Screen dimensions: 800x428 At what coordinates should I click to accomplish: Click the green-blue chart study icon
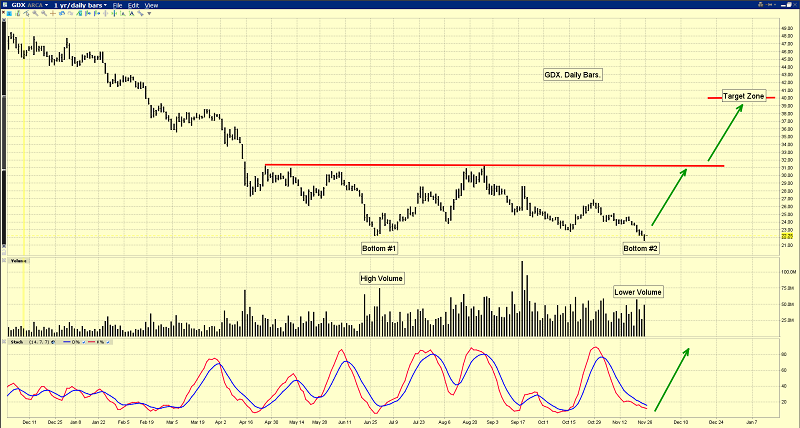[79, 13]
